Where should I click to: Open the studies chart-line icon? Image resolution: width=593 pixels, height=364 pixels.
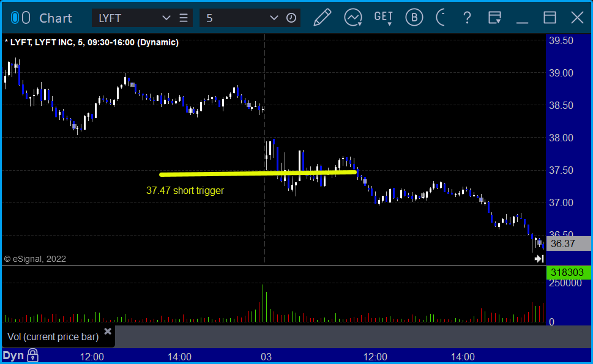[x=353, y=18]
